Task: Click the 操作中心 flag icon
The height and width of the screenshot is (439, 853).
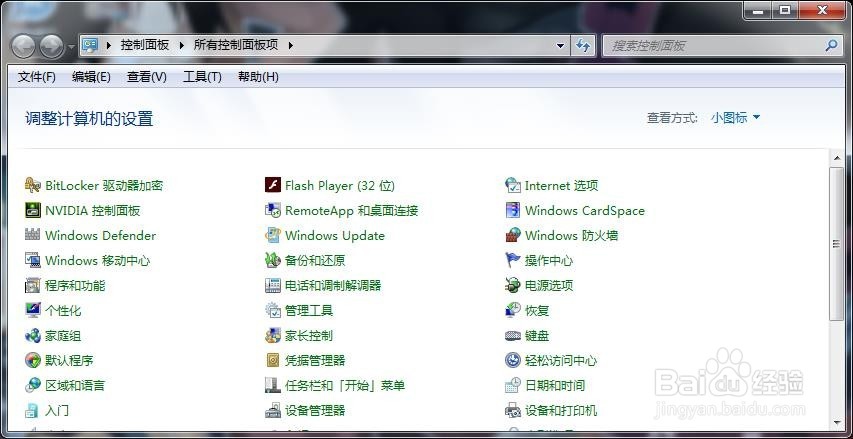Action: [513, 261]
